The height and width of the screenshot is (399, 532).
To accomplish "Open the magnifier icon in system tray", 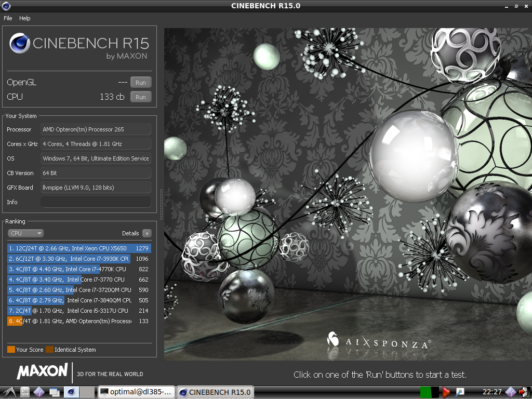I will [x=460, y=392].
